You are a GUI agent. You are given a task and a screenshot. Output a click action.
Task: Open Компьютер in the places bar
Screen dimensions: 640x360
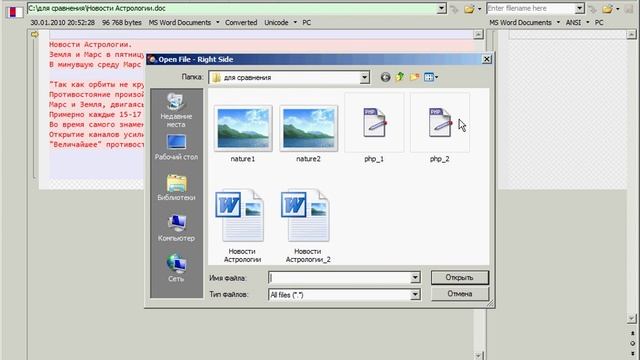(x=176, y=228)
